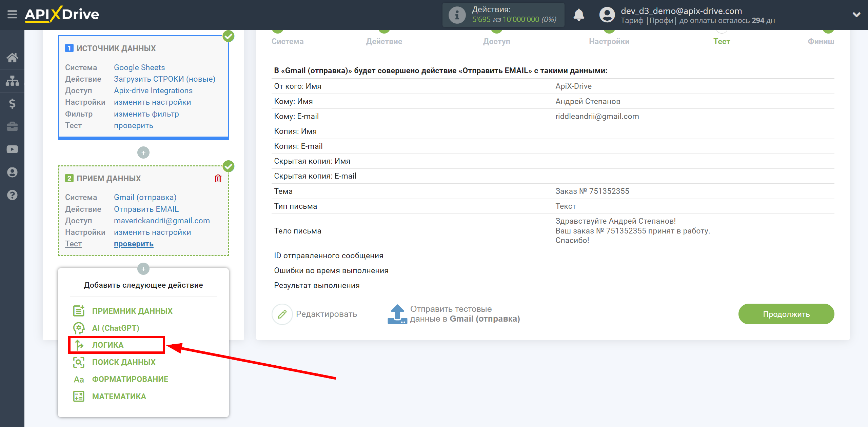868x427 pixels.
Task: Click изменить фильтр link
Action: [146, 114]
